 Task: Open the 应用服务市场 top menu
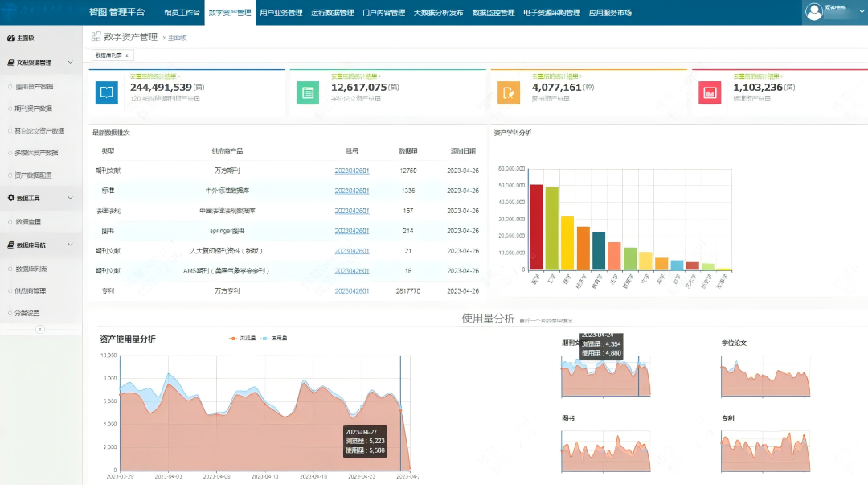pos(610,13)
